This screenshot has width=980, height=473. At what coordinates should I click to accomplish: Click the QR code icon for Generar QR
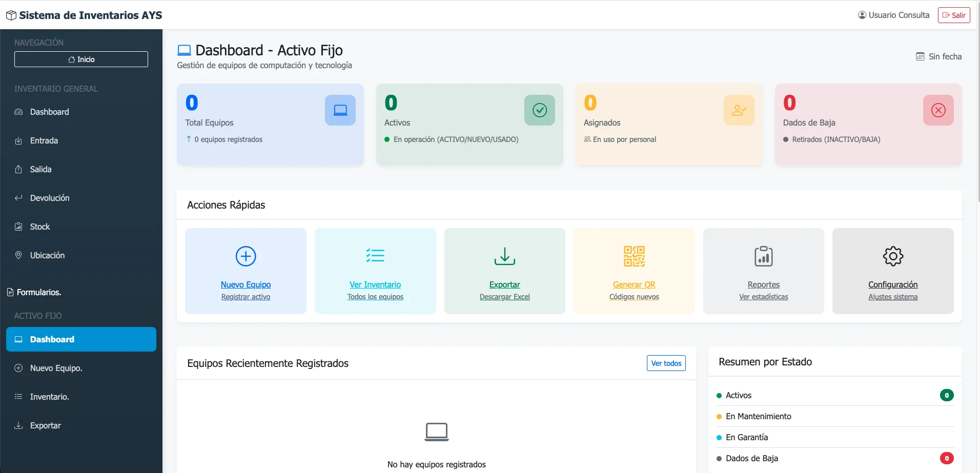[634, 256]
